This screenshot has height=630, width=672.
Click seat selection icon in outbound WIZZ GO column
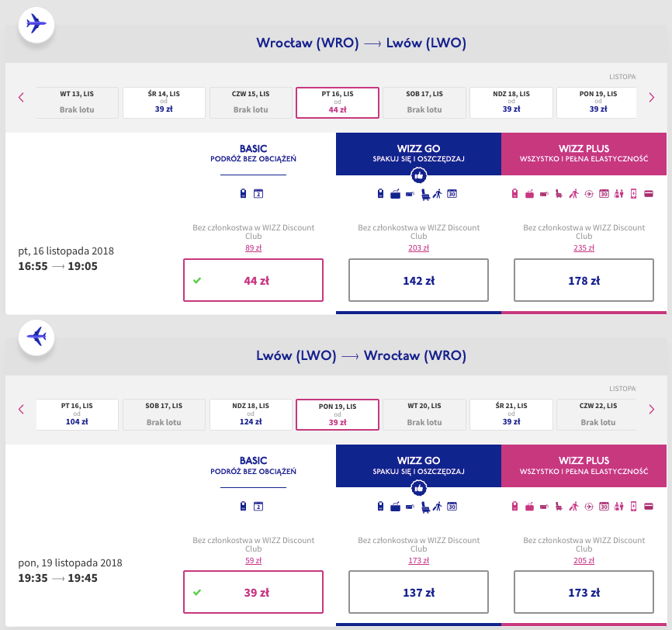(425, 195)
